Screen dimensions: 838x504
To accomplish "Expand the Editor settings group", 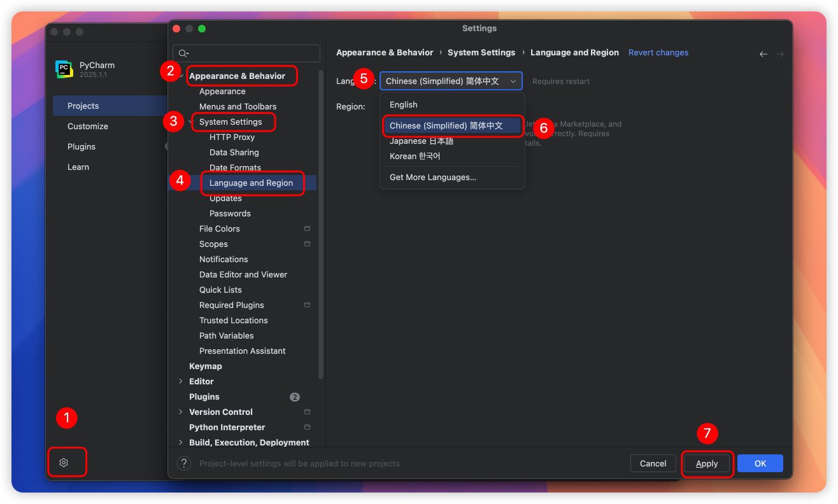I will tap(181, 381).
